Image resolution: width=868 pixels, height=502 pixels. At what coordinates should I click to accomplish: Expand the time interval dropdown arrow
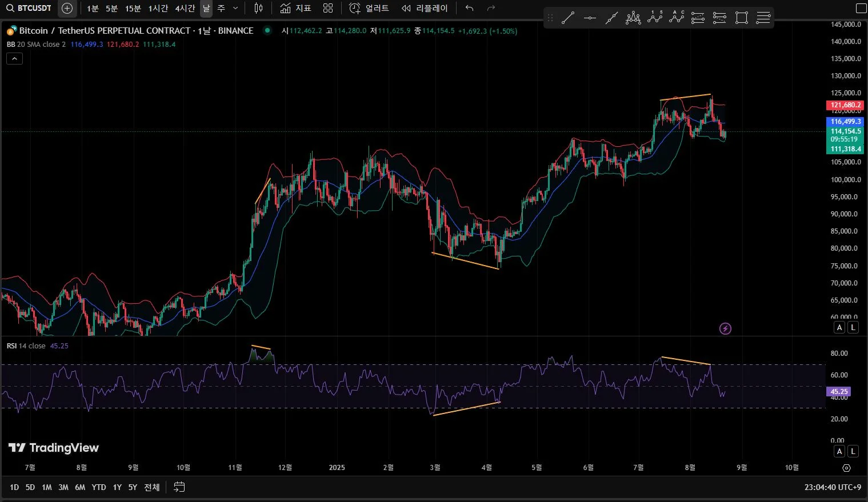click(235, 8)
